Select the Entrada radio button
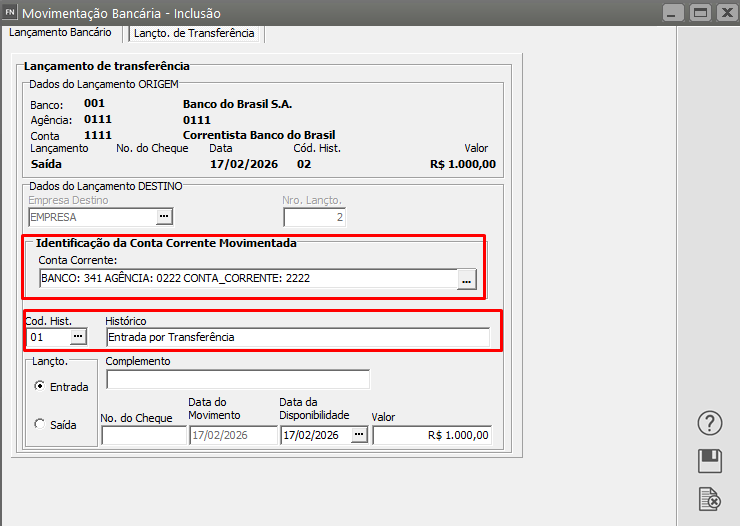The width and height of the screenshot is (740, 526). pyautogui.click(x=40, y=386)
